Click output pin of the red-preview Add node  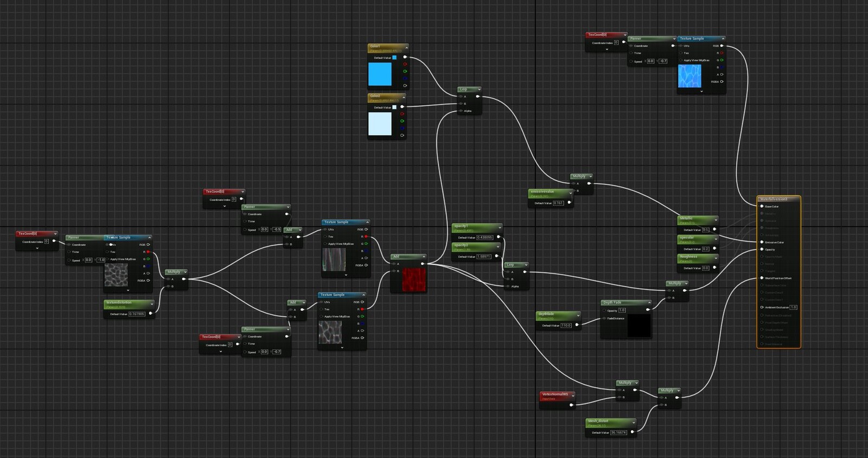click(423, 264)
